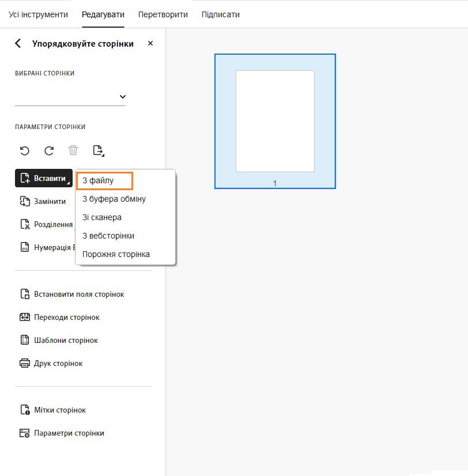Image resolution: width=468 pixels, height=476 pixels.
Task: Rotate page counterclockwise
Action: (x=25, y=150)
